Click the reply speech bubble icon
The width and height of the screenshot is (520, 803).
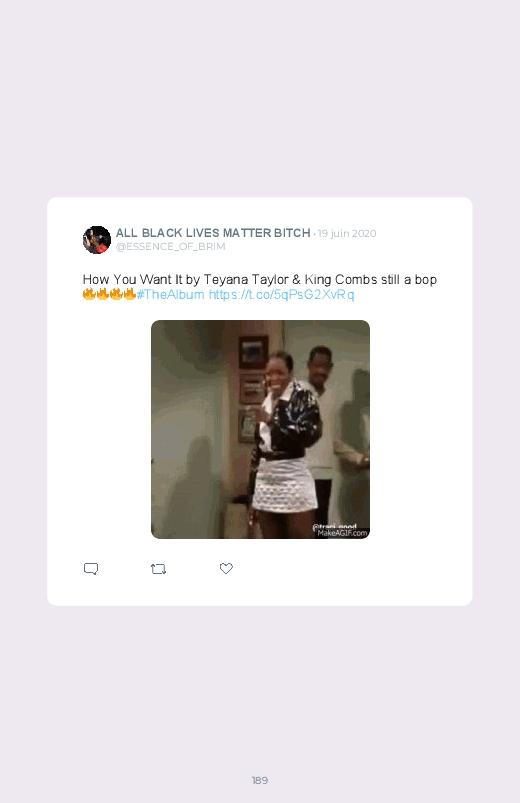point(91,569)
